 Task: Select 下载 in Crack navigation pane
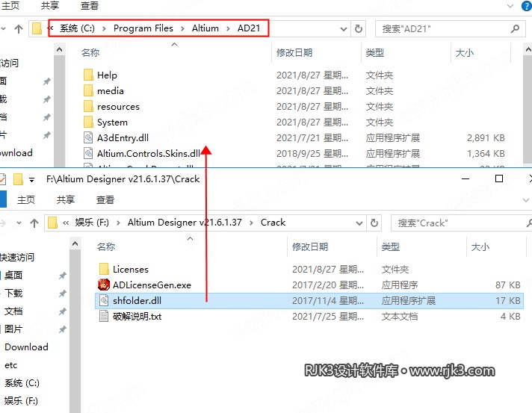click(x=13, y=293)
